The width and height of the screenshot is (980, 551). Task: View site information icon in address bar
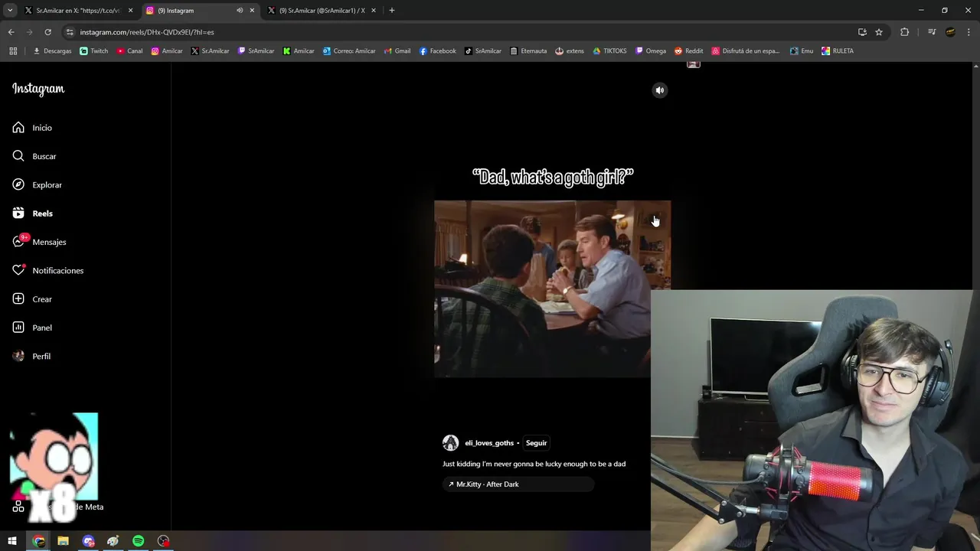click(x=70, y=32)
